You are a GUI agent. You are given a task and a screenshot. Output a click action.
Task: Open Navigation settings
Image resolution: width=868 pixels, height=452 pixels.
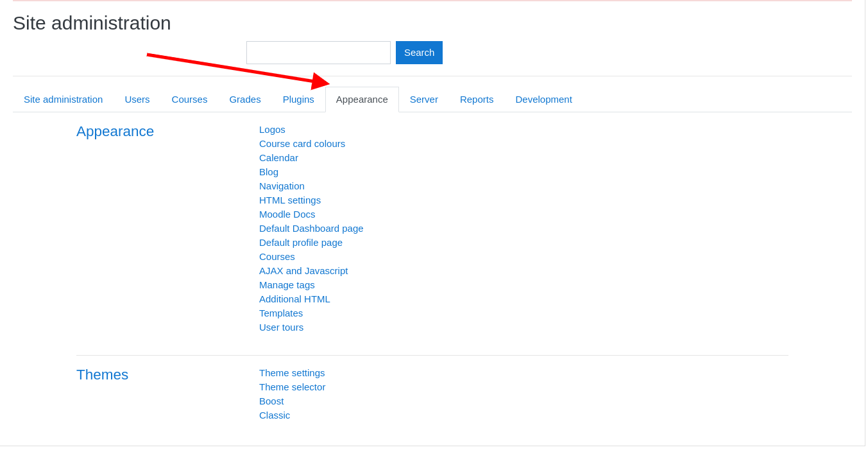click(x=282, y=186)
